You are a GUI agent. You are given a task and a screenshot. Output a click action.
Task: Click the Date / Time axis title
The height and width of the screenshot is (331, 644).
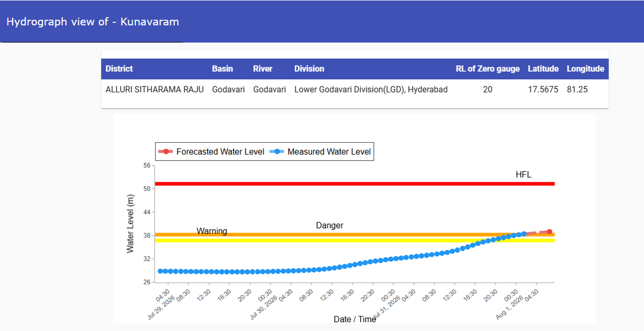point(355,319)
